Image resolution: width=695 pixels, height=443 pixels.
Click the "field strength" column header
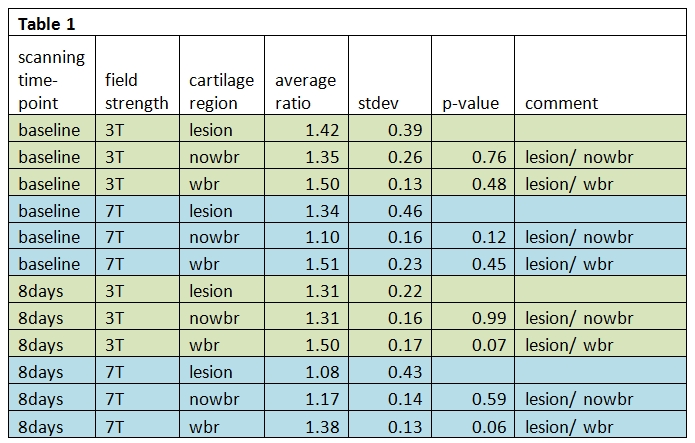[136, 91]
